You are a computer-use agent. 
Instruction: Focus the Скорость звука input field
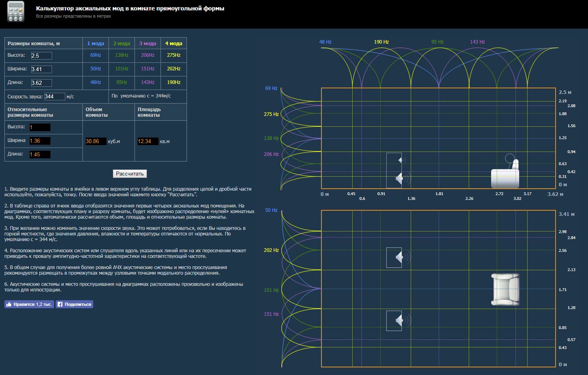click(x=54, y=96)
